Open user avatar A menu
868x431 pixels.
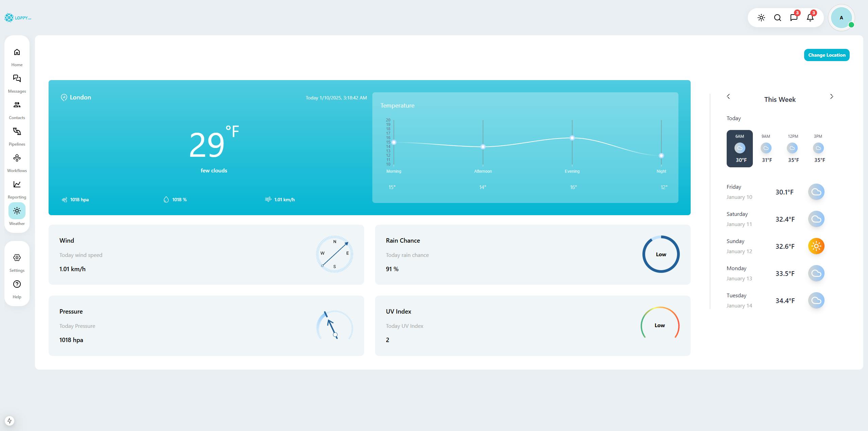841,18
